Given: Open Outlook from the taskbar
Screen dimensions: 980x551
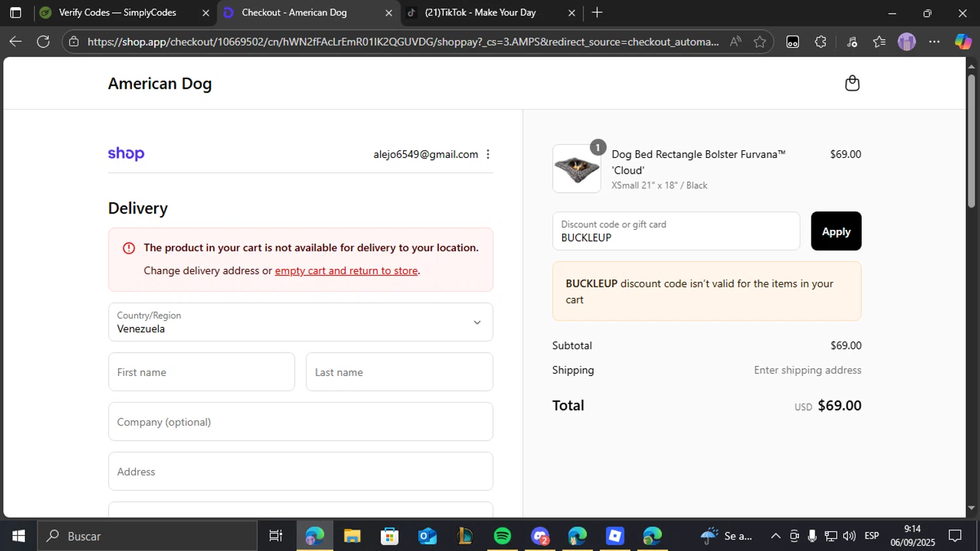Looking at the screenshot, I should coord(427,536).
